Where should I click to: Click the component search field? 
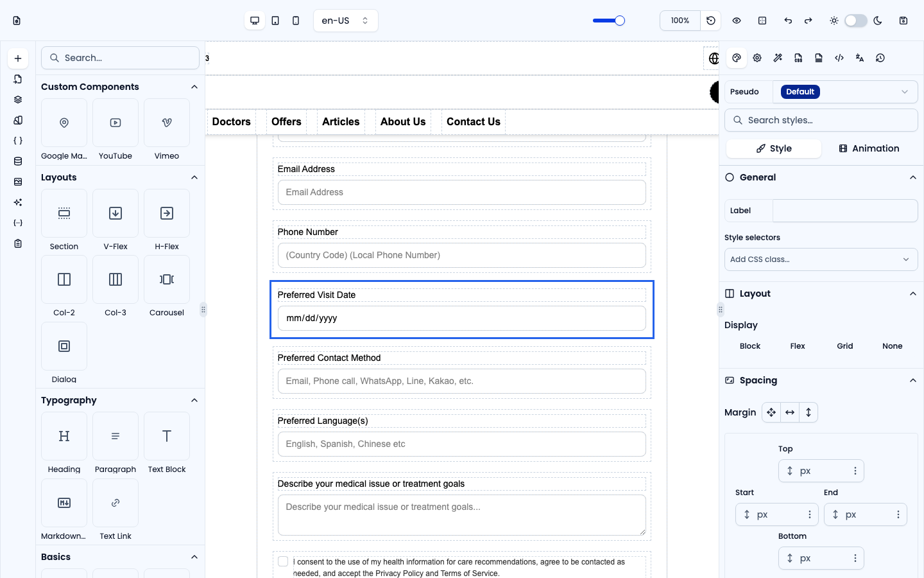pyautogui.click(x=120, y=58)
